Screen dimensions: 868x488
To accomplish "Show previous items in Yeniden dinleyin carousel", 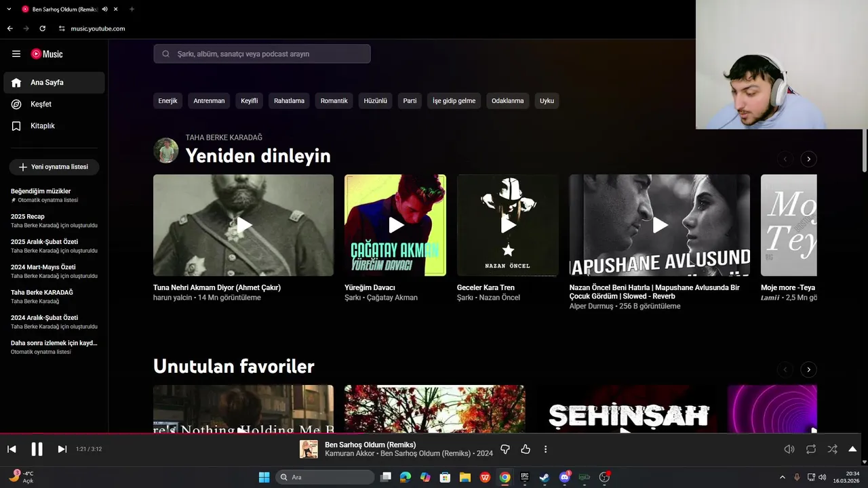I will click(785, 159).
